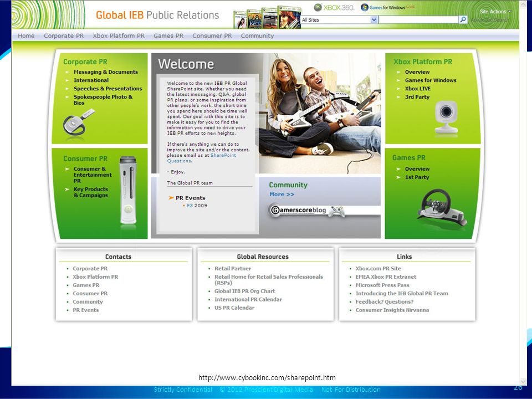Click the PR Events heading
Image resolution: width=532 pixels, height=399 pixels.
point(190,198)
